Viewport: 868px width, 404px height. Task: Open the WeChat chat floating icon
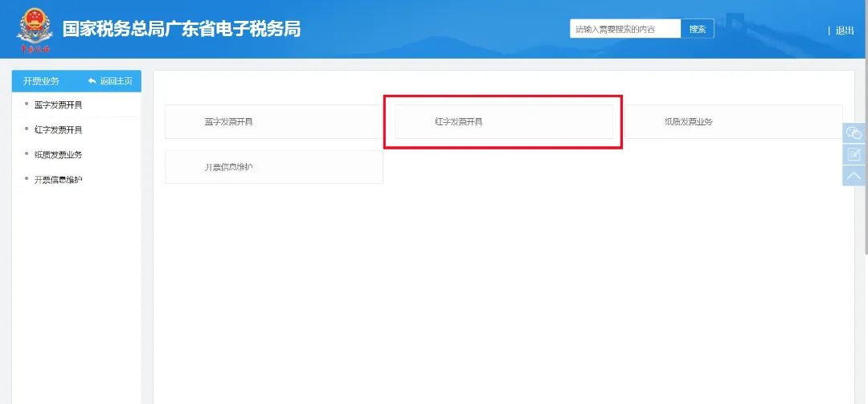(854, 133)
